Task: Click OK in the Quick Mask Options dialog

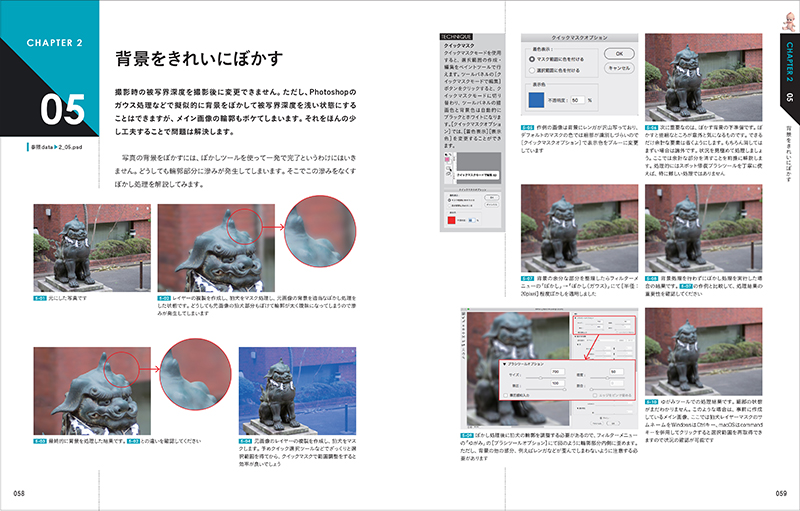Action: point(617,53)
